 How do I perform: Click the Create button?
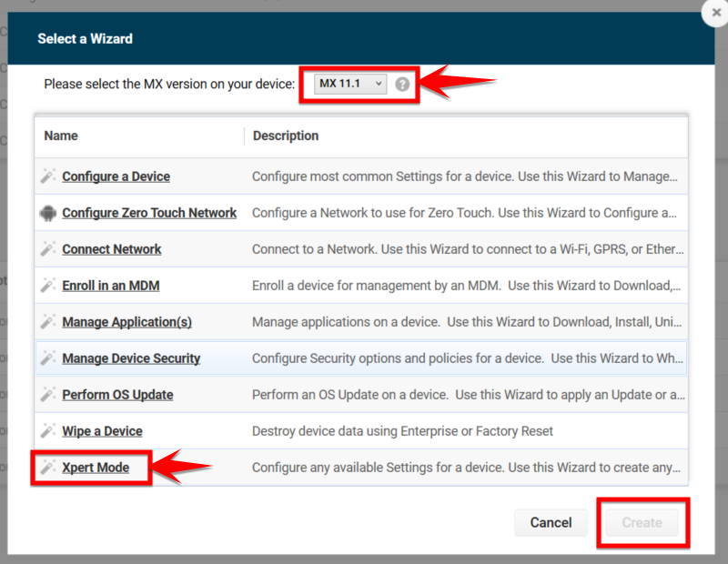642,522
